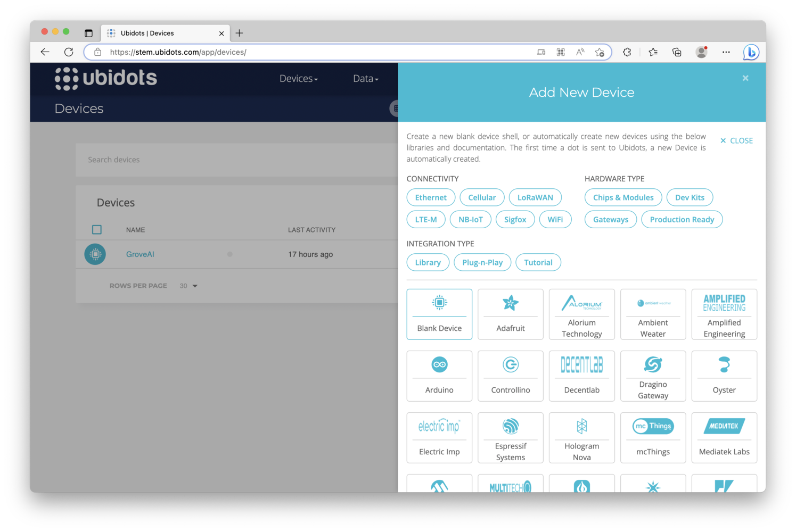Open the Amplified Engineering card
The image size is (796, 532).
pos(724,314)
